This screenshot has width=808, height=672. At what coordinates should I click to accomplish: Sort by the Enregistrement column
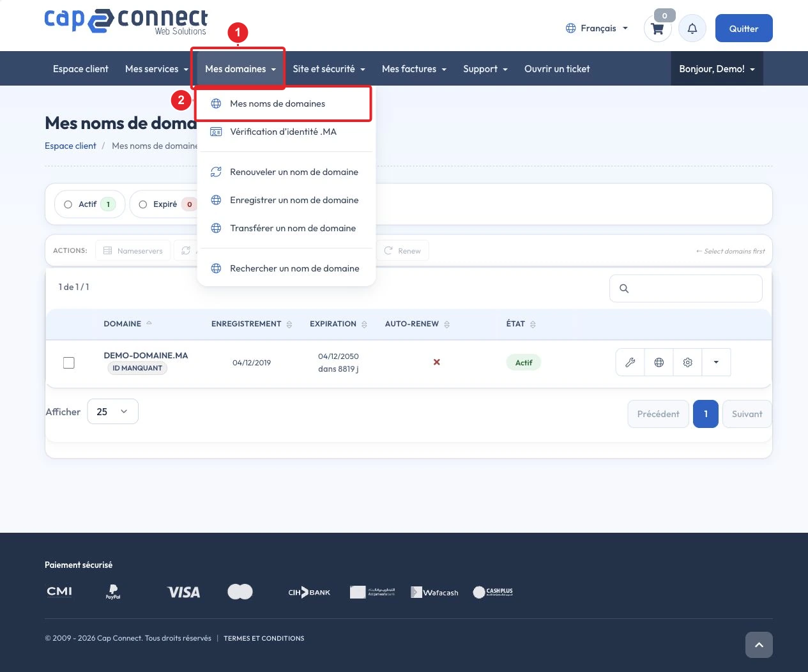tap(252, 324)
